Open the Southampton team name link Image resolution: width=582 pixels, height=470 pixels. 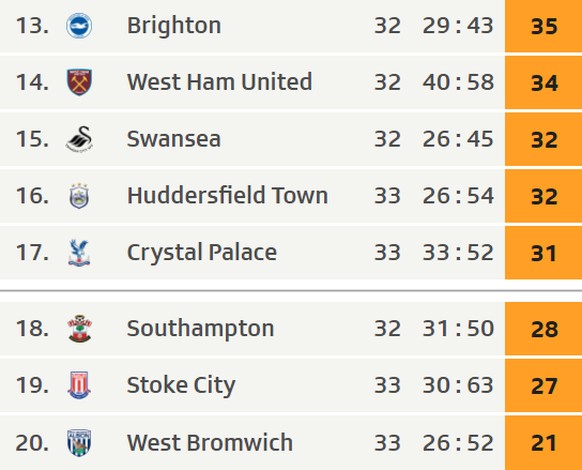click(200, 329)
